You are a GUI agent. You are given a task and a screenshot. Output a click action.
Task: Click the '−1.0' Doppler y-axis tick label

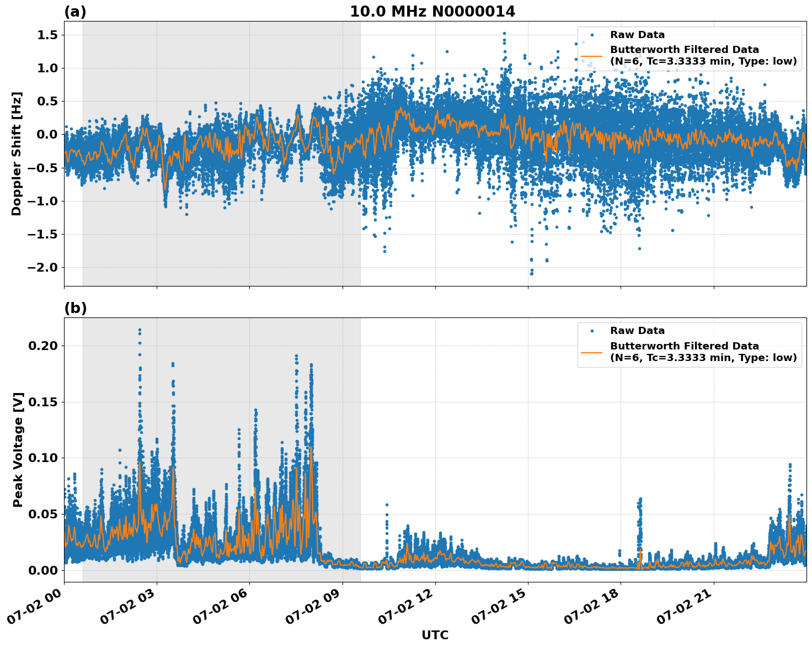coord(43,201)
